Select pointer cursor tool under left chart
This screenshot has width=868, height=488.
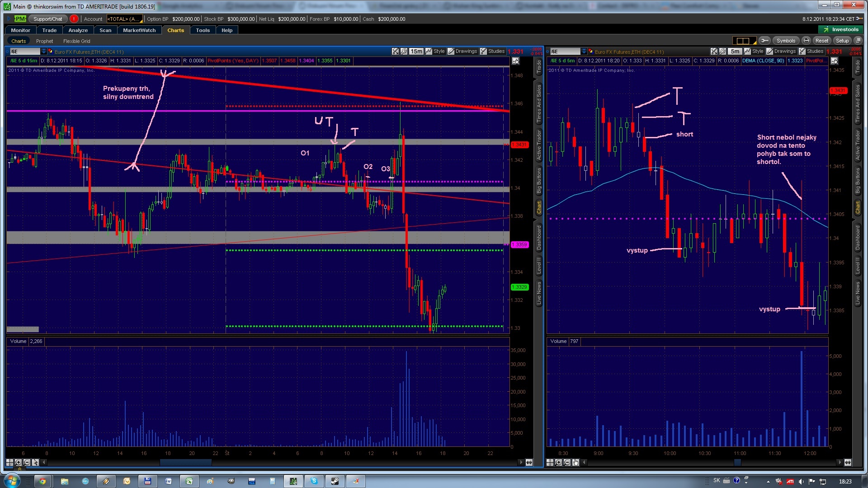pos(35,462)
